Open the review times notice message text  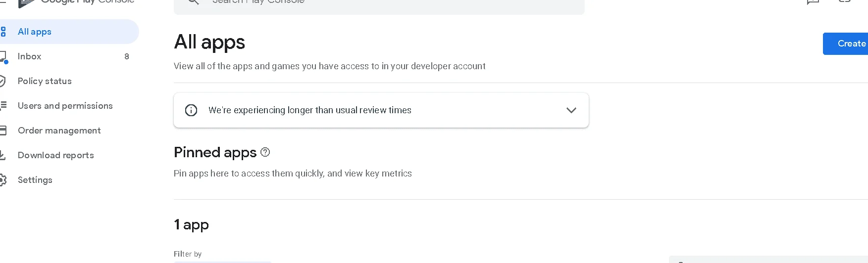tap(310, 110)
